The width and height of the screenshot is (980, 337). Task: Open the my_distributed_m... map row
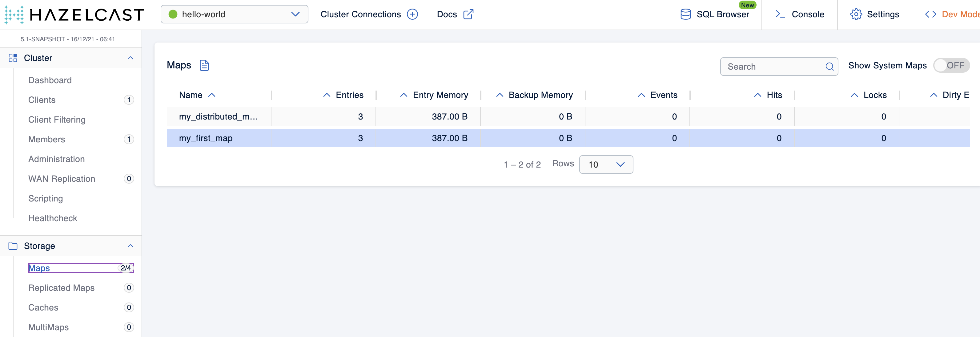pyautogui.click(x=218, y=116)
